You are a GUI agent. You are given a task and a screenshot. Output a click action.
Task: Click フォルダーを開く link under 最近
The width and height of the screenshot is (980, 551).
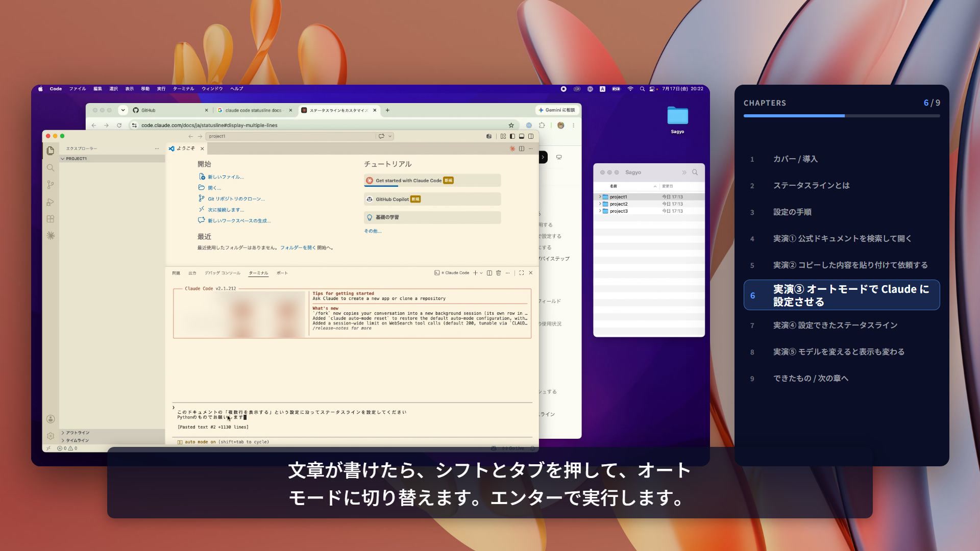pyautogui.click(x=298, y=248)
